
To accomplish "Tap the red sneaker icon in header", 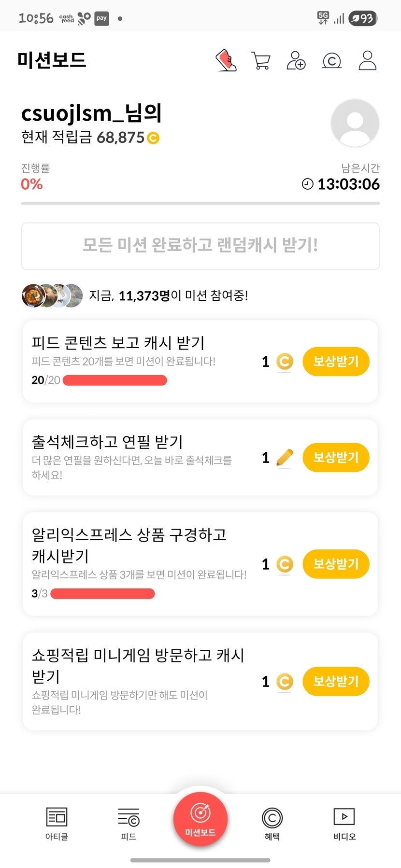I will coord(226,61).
